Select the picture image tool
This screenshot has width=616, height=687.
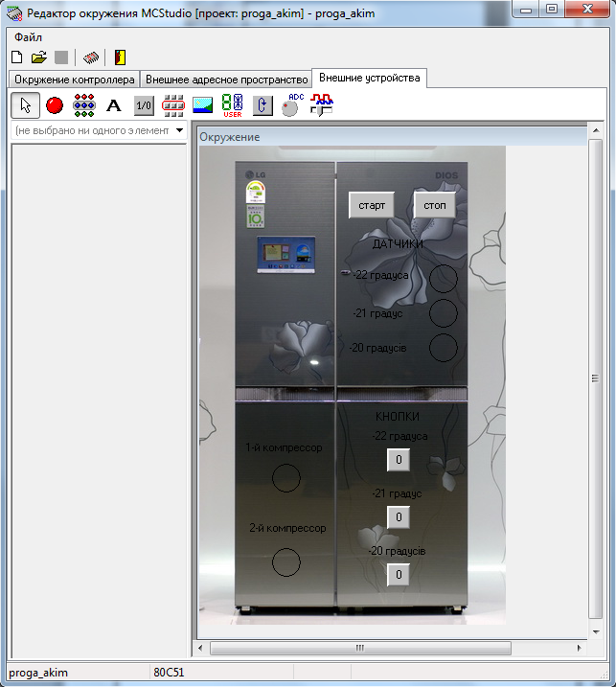tap(203, 105)
